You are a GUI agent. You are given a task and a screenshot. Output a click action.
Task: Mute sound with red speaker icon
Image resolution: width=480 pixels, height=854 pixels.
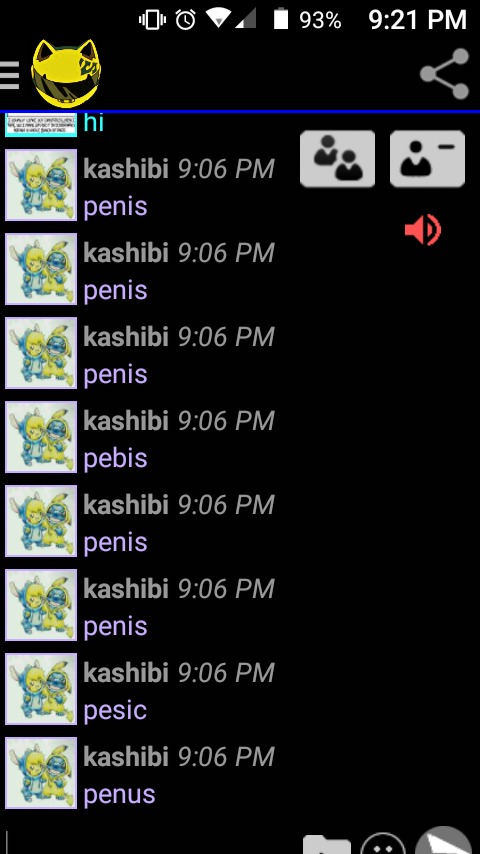[x=423, y=230]
